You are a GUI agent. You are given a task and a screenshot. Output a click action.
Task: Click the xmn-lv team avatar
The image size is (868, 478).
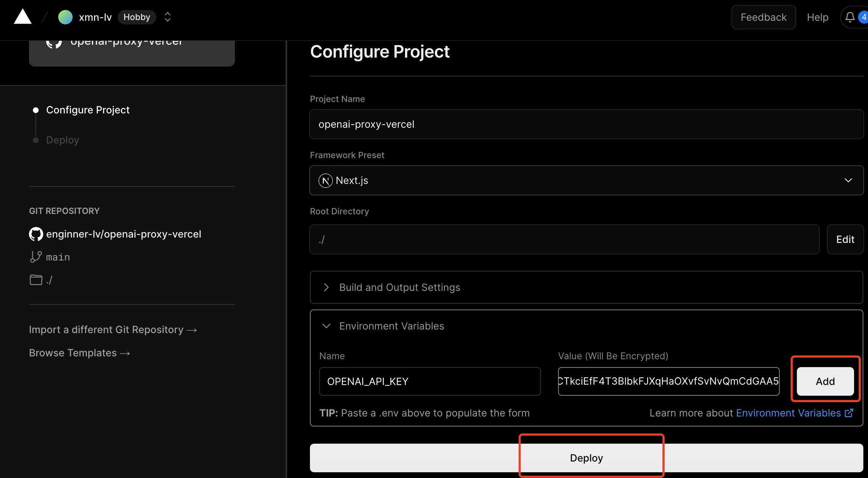[65, 17]
